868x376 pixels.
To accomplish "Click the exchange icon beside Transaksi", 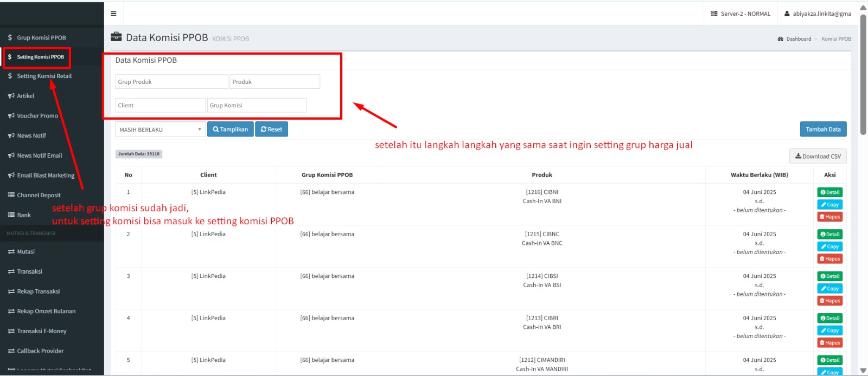I will click(x=11, y=271).
